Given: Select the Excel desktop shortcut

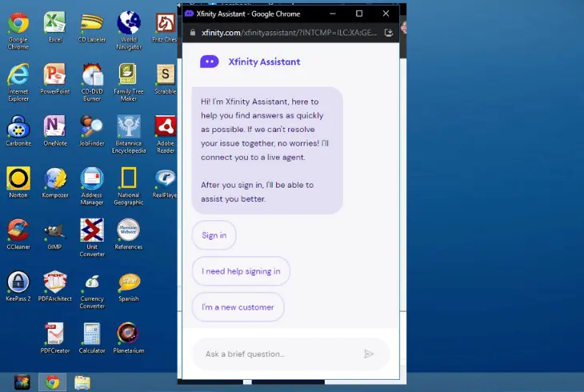Looking at the screenshot, I should pos(54,27).
